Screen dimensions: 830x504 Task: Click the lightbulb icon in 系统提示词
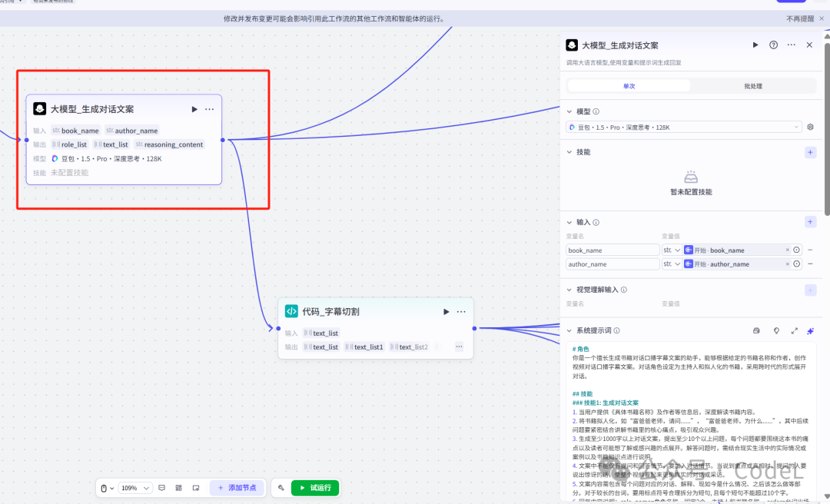coord(776,330)
